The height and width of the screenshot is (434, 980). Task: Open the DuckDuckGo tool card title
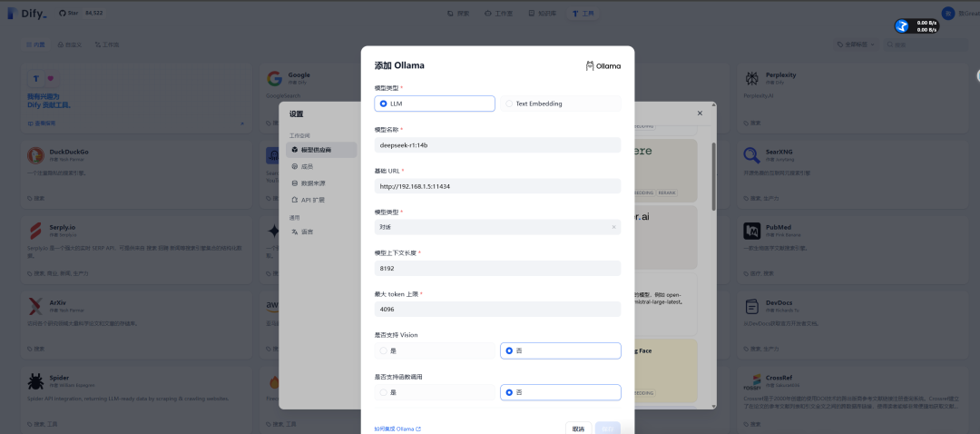coord(69,152)
